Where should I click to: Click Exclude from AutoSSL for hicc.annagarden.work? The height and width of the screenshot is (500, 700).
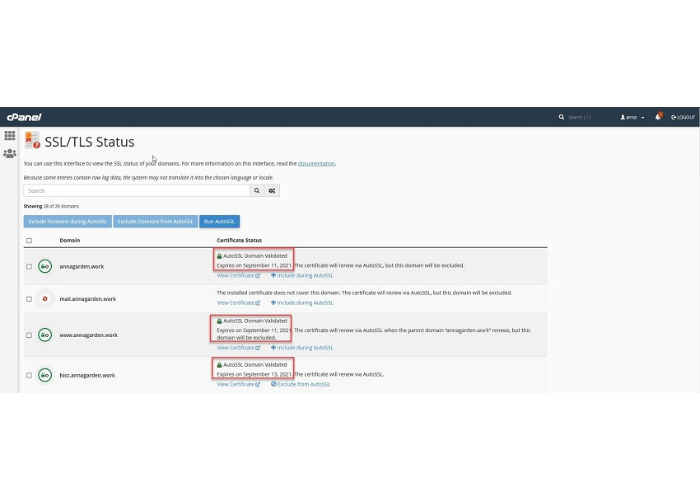(303, 384)
